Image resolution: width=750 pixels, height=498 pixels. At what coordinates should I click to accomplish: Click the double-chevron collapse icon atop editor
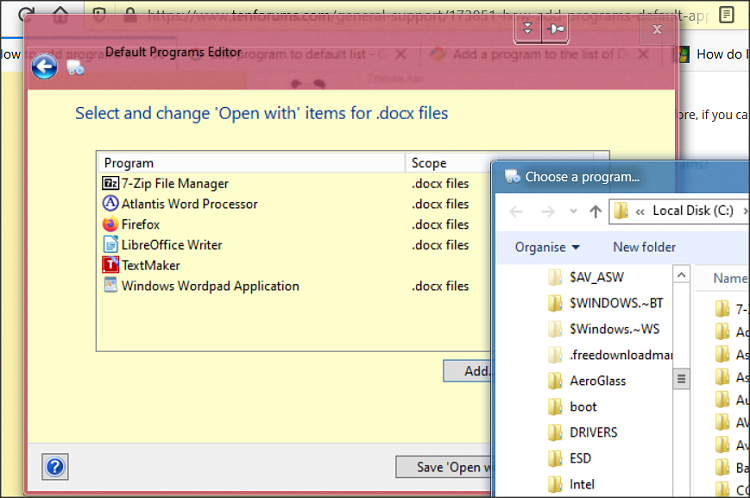click(528, 28)
